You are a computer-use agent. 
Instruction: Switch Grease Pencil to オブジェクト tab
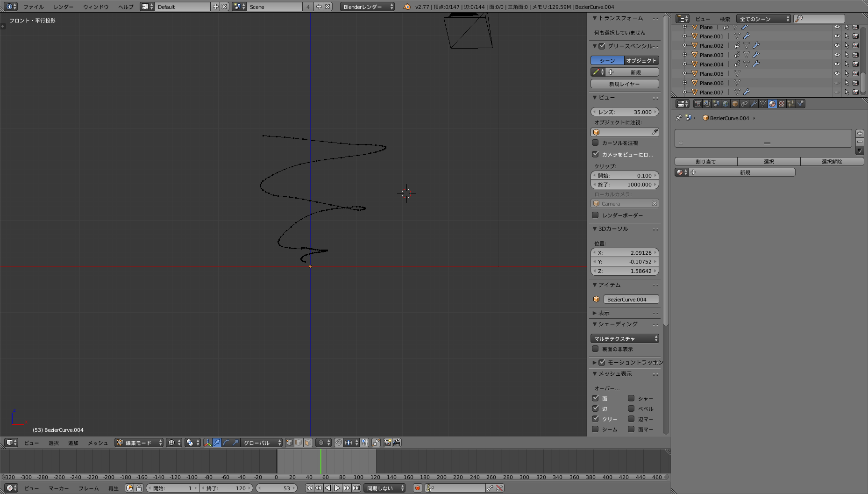click(x=641, y=60)
